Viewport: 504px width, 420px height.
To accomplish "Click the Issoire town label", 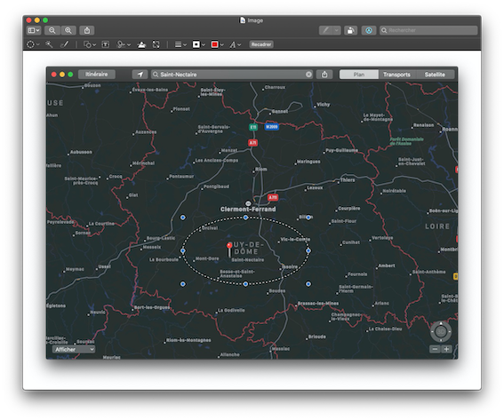I will click(290, 267).
